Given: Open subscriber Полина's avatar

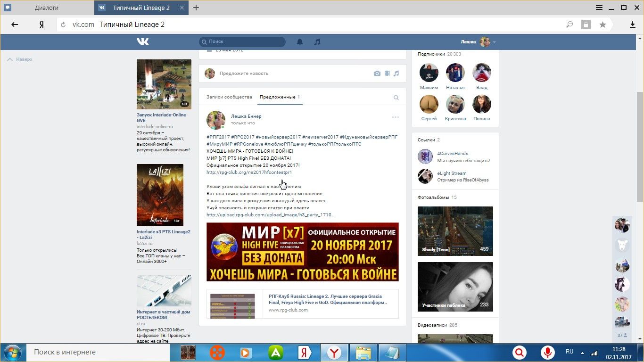Looking at the screenshot, I should [x=482, y=104].
